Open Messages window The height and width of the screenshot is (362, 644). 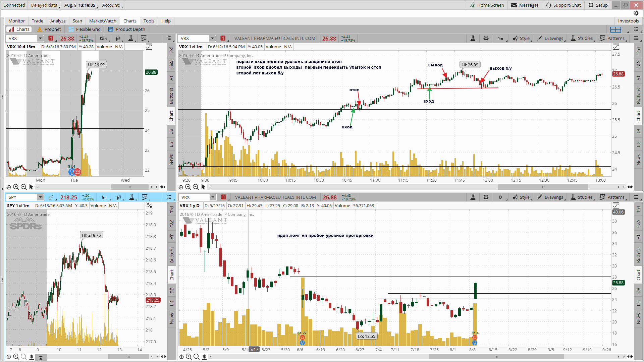[525, 5]
